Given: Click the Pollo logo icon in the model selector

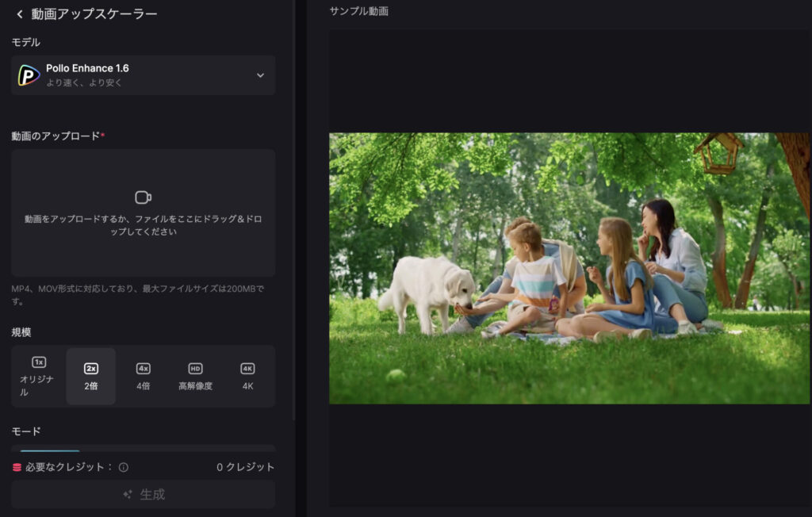Looking at the screenshot, I should (x=29, y=75).
